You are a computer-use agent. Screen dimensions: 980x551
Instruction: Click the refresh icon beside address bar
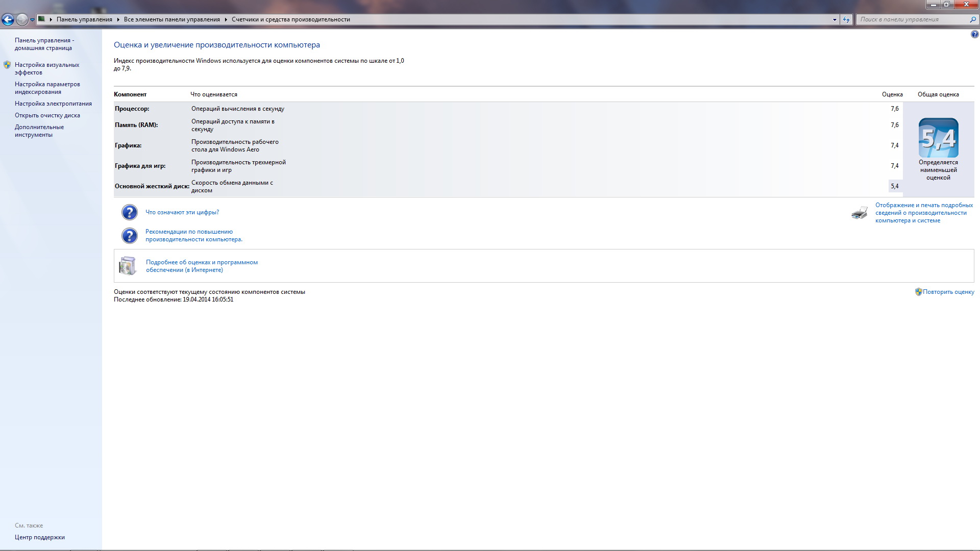point(846,19)
